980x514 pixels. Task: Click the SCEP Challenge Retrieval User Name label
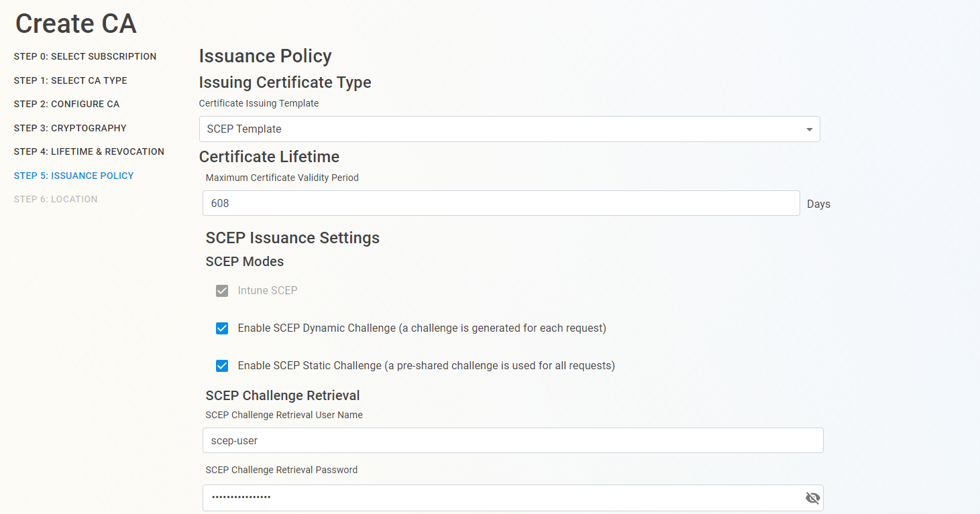(x=284, y=415)
